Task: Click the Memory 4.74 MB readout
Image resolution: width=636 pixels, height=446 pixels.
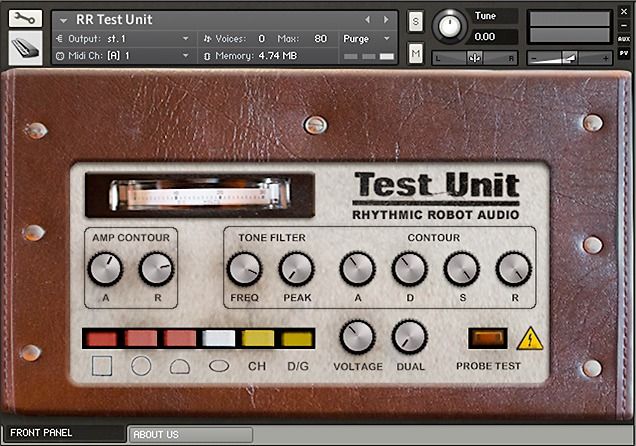Action: pyautogui.click(x=277, y=56)
